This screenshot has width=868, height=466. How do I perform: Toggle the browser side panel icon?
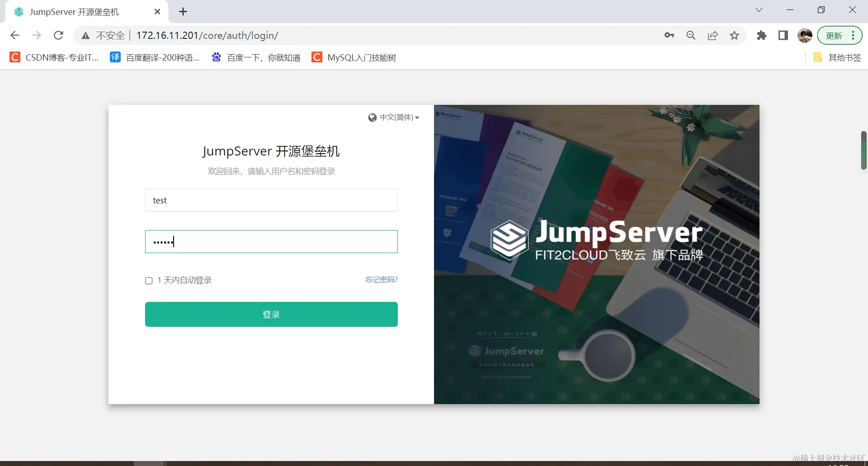click(x=783, y=35)
